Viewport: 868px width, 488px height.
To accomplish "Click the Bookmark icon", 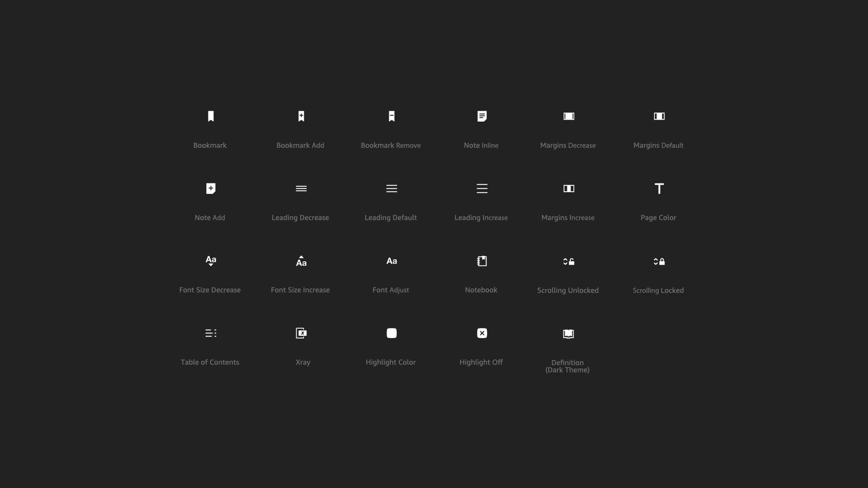I will tap(211, 116).
